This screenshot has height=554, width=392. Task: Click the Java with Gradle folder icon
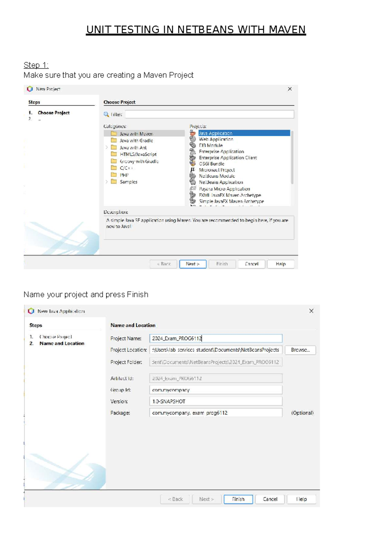click(x=114, y=140)
